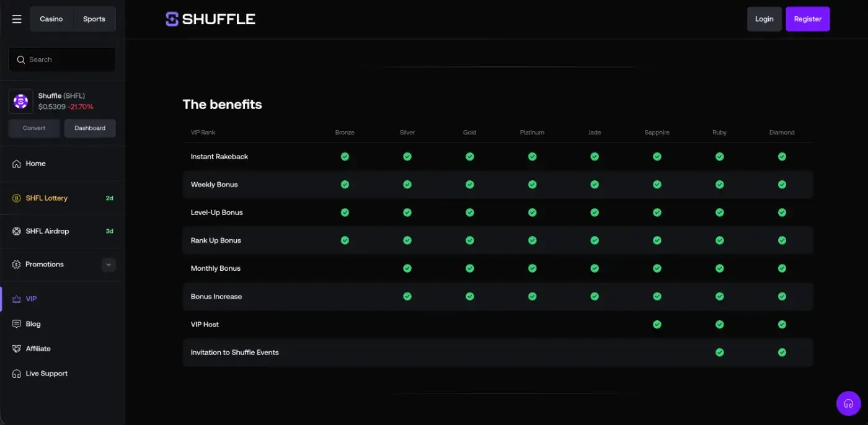Click Silver check mark for Weekly Bonus
This screenshot has height=425, width=868.
coord(407,185)
